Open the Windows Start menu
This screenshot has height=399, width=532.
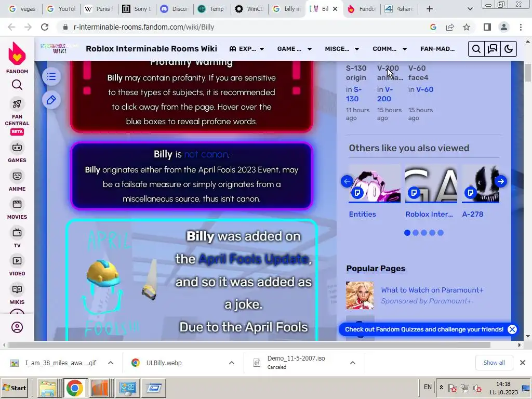pos(15,388)
